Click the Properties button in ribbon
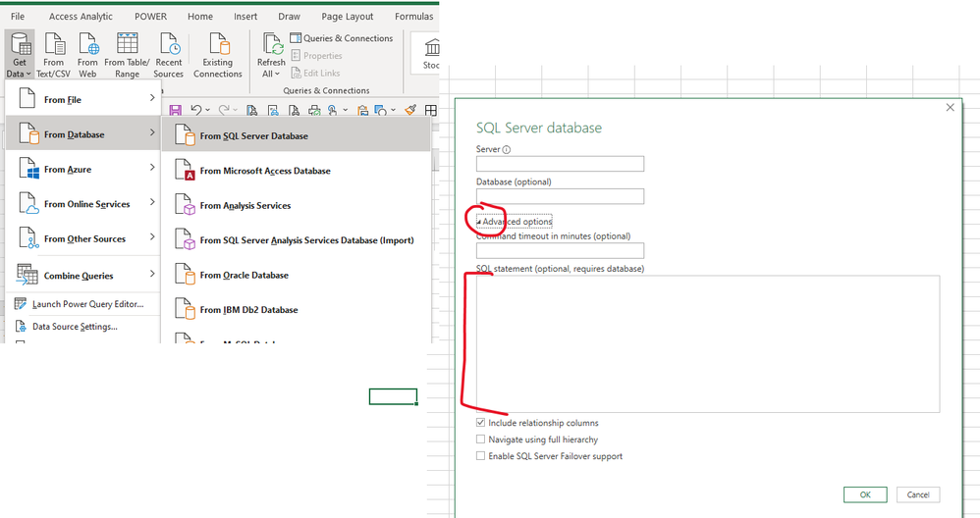The width and height of the screenshot is (980, 518). pos(316,56)
